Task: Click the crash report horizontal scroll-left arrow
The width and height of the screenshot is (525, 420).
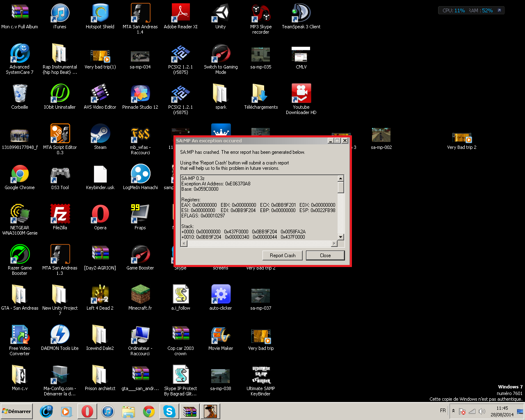Action: click(184, 243)
